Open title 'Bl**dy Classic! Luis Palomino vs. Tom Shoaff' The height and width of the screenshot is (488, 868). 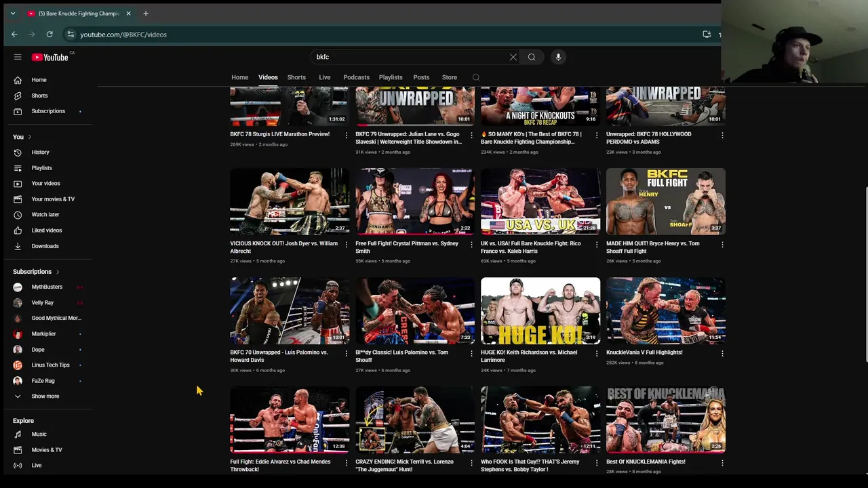(x=401, y=357)
